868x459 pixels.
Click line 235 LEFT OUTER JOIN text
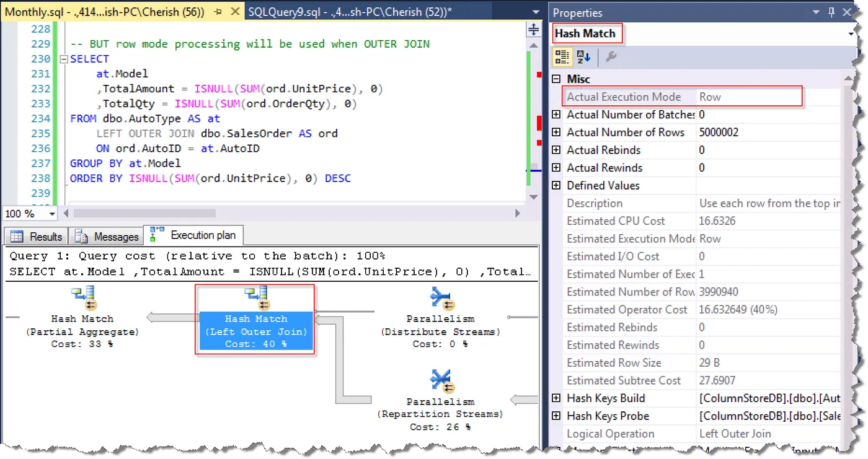click(146, 133)
